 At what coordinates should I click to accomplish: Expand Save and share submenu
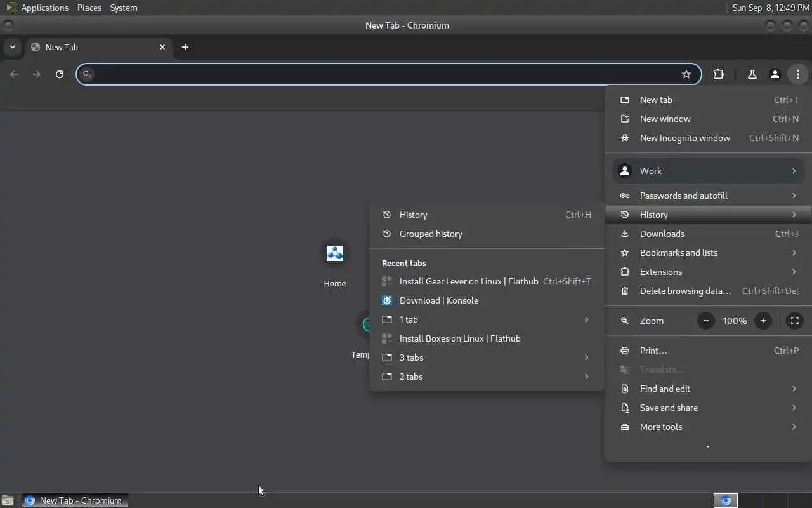click(x=708, y=408)
